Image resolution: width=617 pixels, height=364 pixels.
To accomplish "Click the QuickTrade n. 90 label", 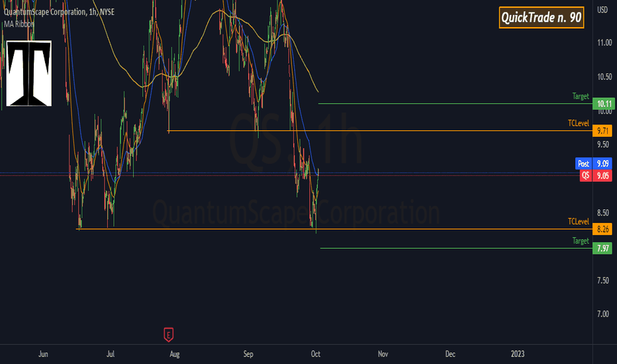I will pos(541,17).
